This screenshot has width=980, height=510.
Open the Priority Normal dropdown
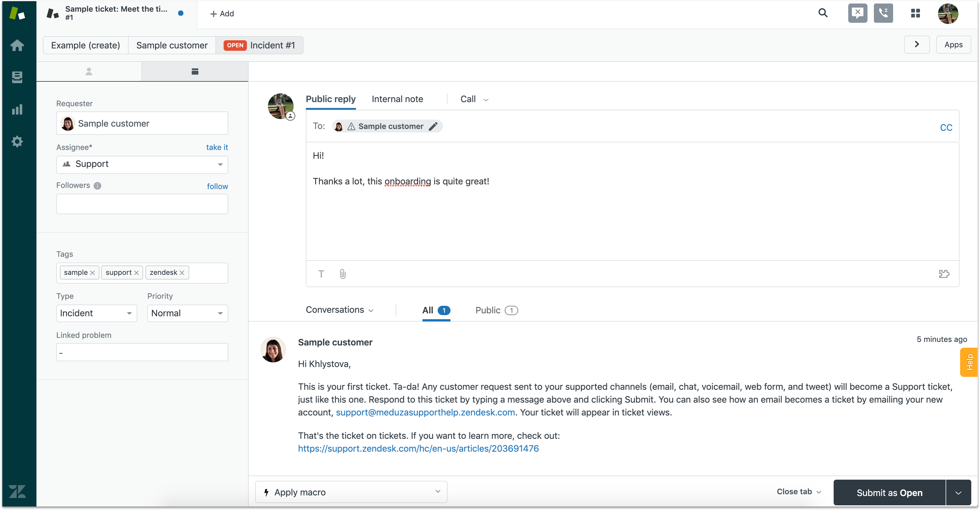click(187, 313)
